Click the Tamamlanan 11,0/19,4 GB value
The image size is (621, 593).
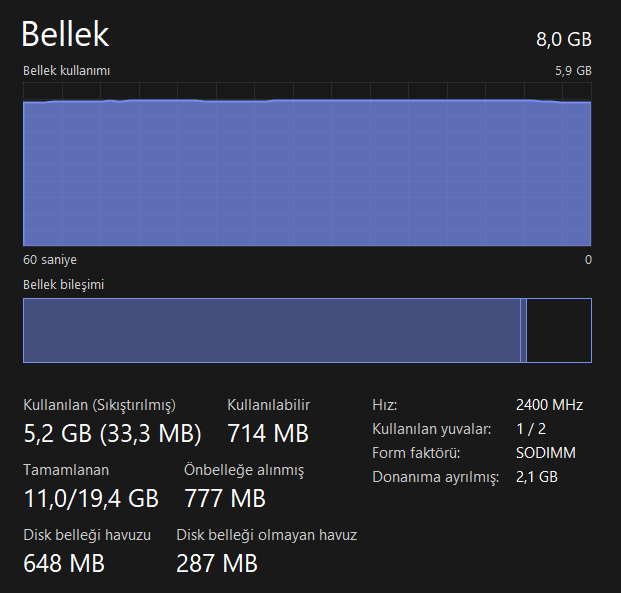click(90, 497)
